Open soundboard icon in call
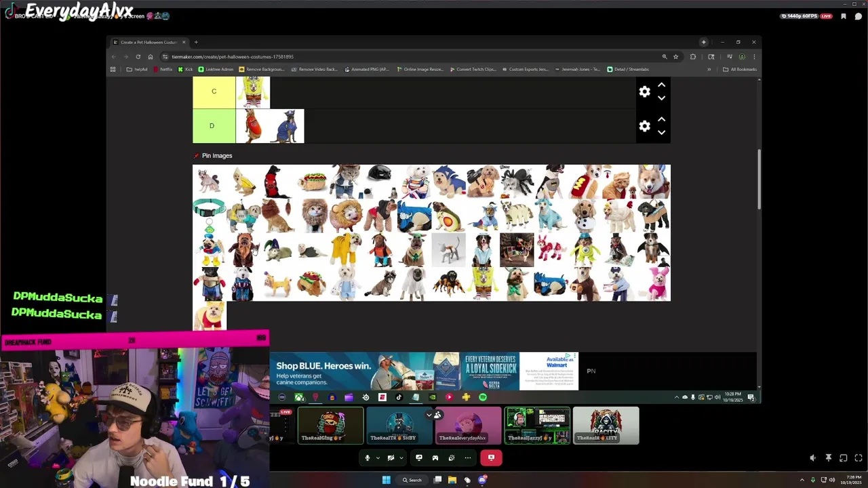 point(452,457)
